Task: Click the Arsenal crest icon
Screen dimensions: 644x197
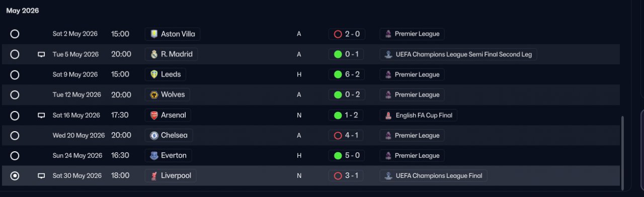Action: 154,115
